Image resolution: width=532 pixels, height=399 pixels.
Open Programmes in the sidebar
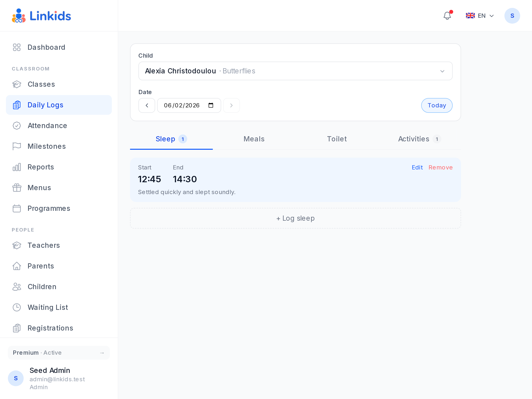coord(59,208)
